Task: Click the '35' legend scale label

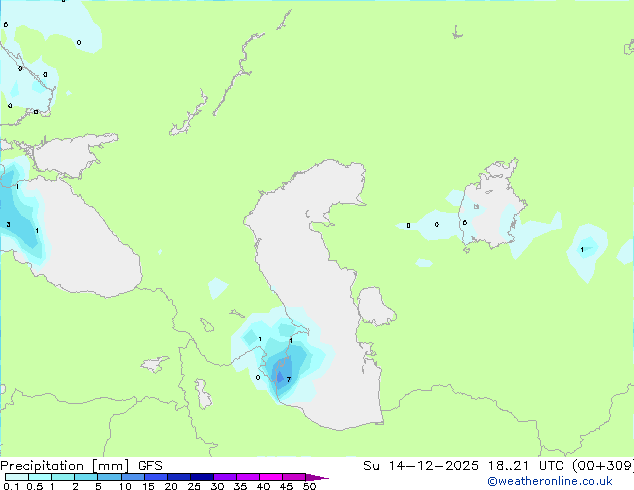Action: coord(240,486)
